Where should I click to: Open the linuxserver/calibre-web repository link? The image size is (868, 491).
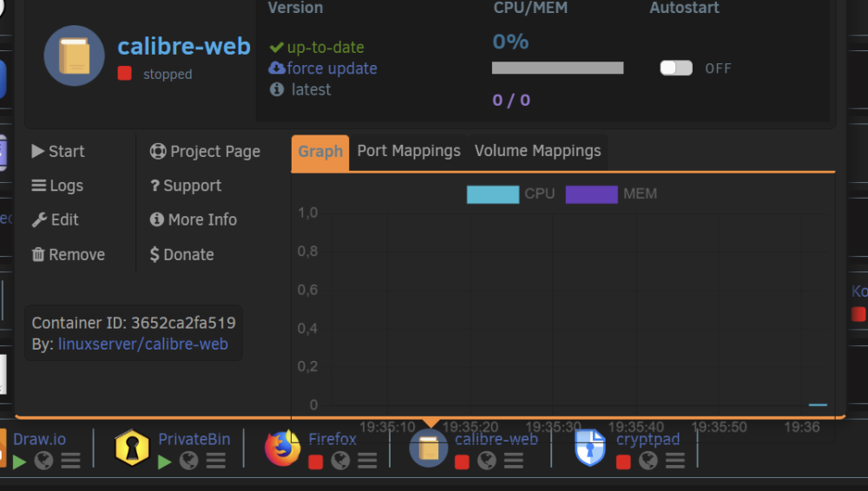[x=143, y=344]
